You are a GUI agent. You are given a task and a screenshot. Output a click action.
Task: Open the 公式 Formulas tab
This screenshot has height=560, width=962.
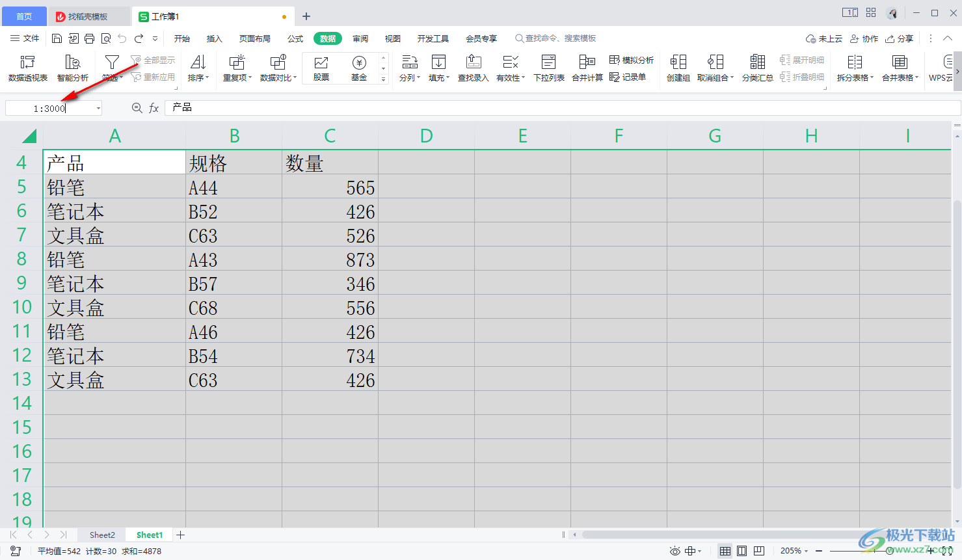point(295,38)
